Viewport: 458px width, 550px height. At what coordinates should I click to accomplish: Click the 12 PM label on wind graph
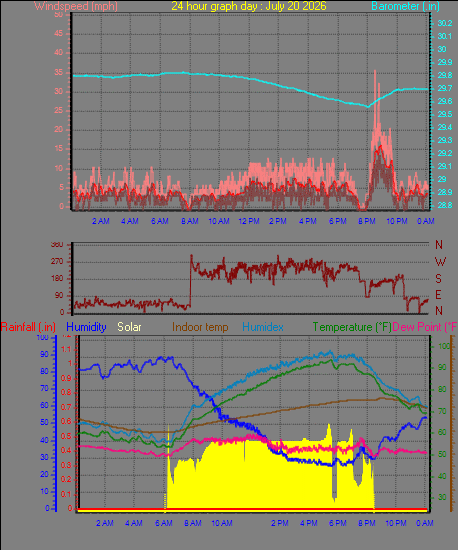(249, 221)
